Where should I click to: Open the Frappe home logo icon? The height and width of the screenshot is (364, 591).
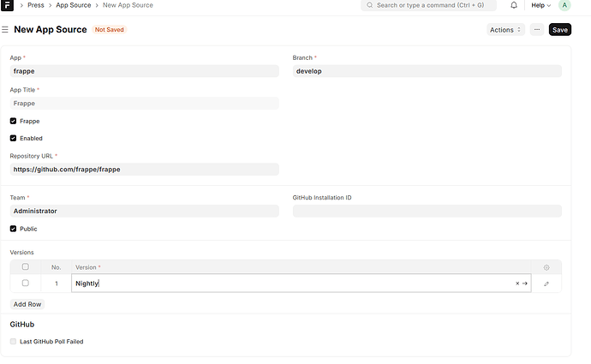[7, 5]
